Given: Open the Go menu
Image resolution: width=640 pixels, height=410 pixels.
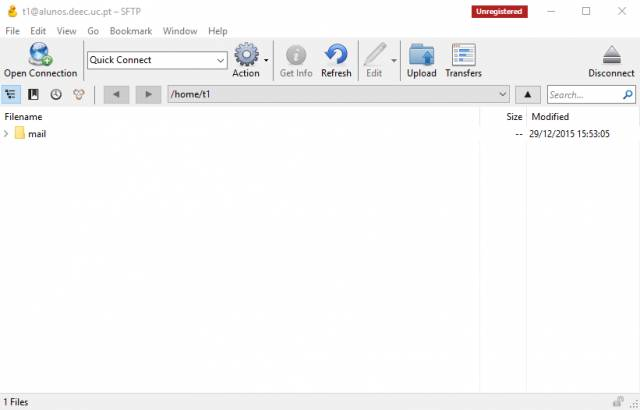Looking at the screenshot, I should click(93, 31).
